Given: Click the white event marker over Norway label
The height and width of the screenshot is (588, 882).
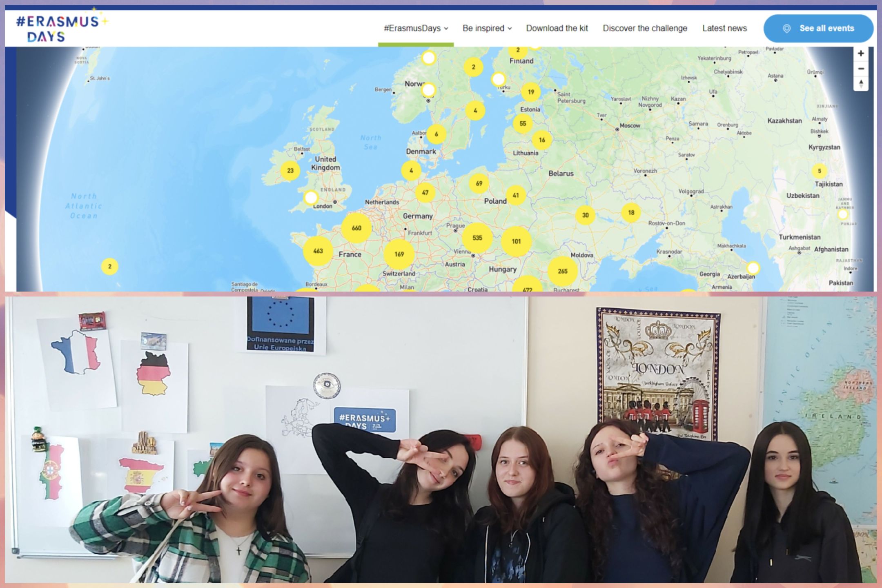Looking at the screenshot, I should click(428, 90).
